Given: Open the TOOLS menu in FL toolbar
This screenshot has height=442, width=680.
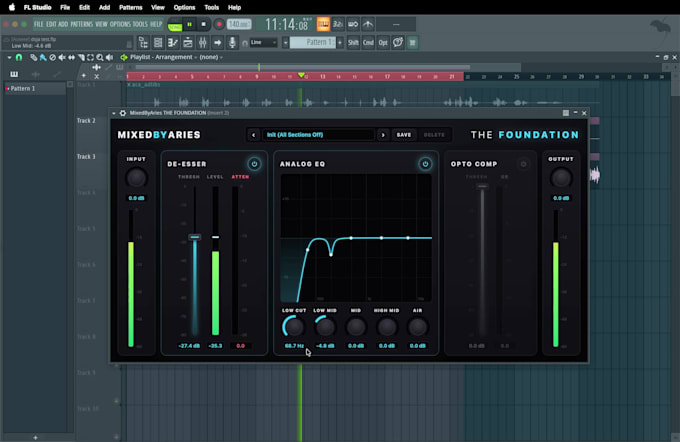Looking at the screenshot, I should point(140,24).
